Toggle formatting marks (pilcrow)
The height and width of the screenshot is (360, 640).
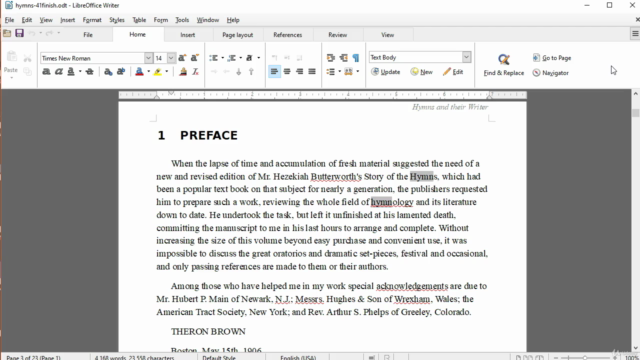click(x=356, y=58)
